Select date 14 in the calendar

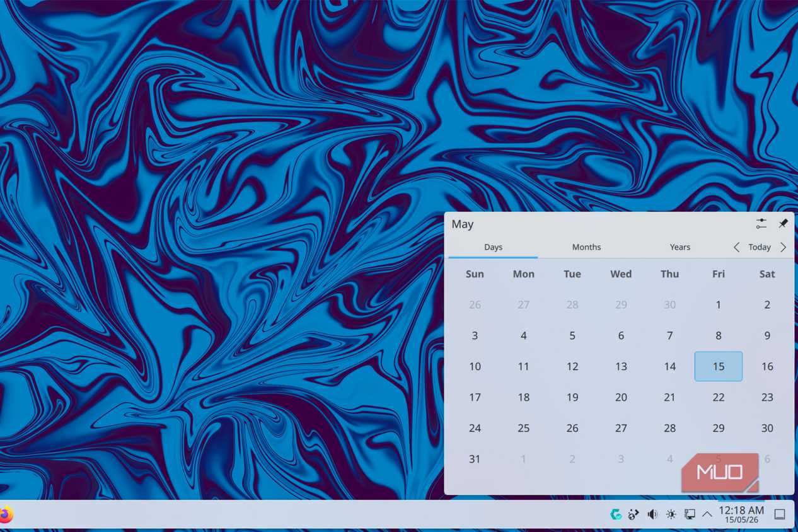pos(669,366)
